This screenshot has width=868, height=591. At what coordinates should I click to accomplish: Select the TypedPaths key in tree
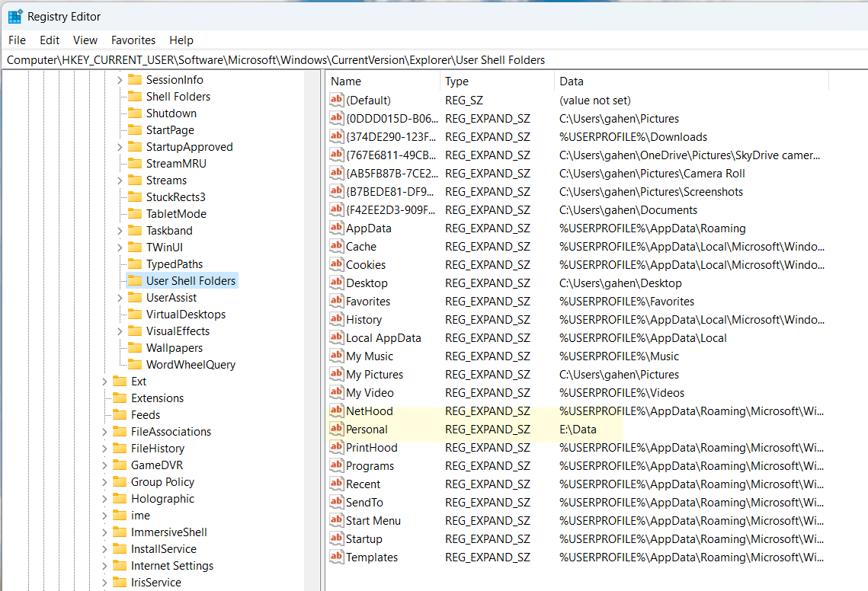pos(175,264)
